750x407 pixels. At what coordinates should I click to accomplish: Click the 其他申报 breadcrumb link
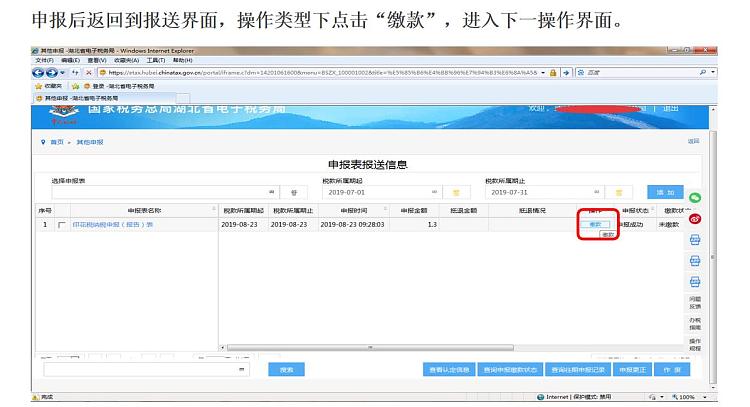89,142
